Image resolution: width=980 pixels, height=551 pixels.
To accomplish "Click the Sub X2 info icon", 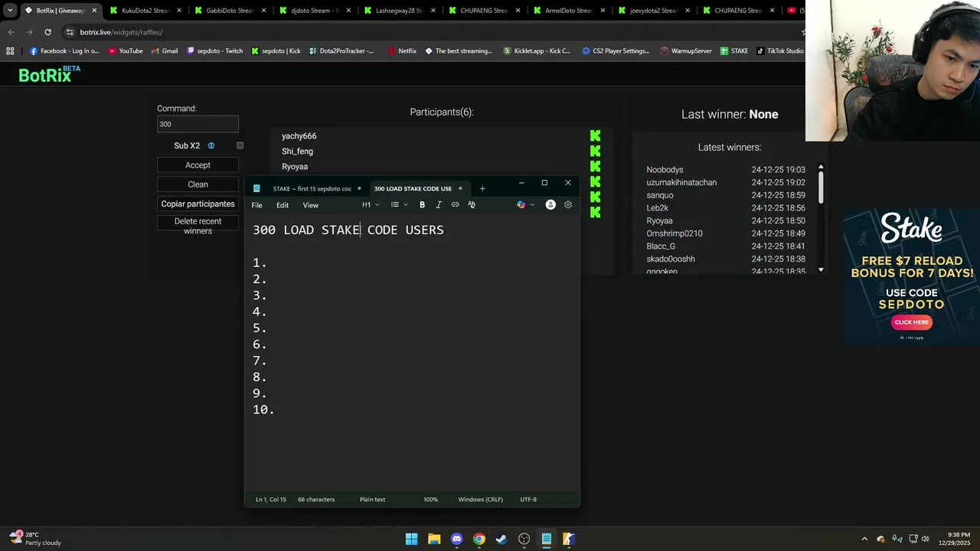I will 211,145.
